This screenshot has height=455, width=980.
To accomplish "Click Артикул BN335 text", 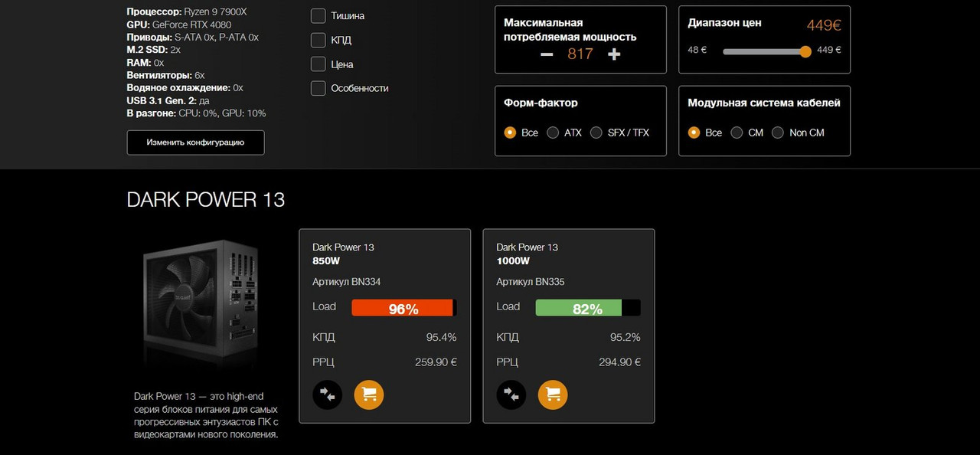I will pyautogui.click(x=530, y=282).
